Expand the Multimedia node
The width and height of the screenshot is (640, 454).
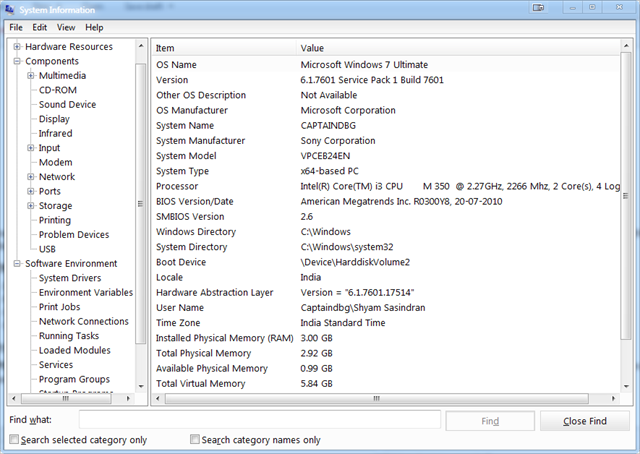tap(31, 76)
